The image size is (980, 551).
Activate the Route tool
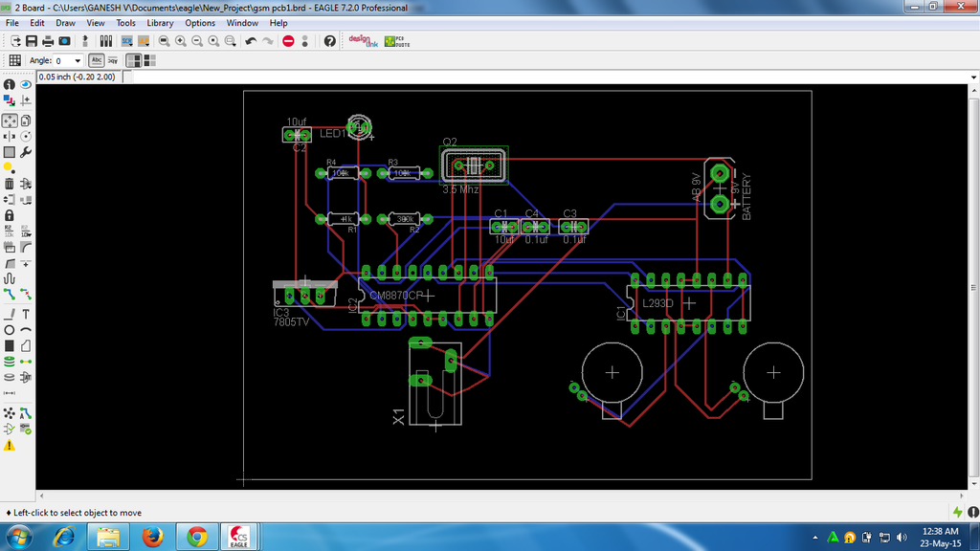point(9,292)
